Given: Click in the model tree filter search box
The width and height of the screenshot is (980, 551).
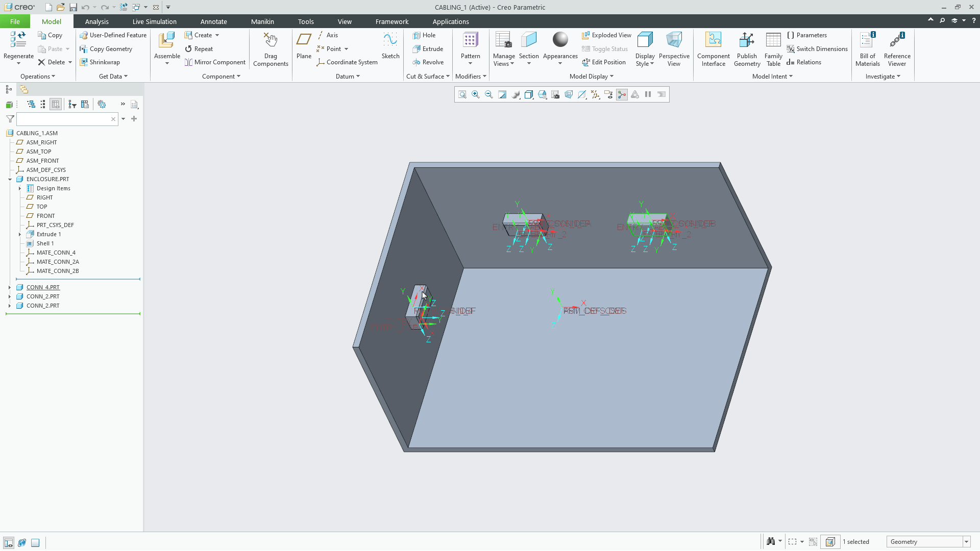Looking at the screenshot, I should pyautogui.click(x=66, y=119).
